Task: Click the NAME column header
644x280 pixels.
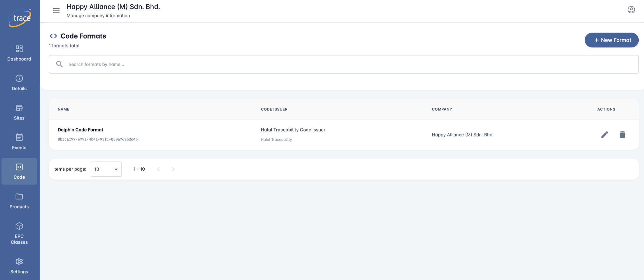Action: click(63, 109)
